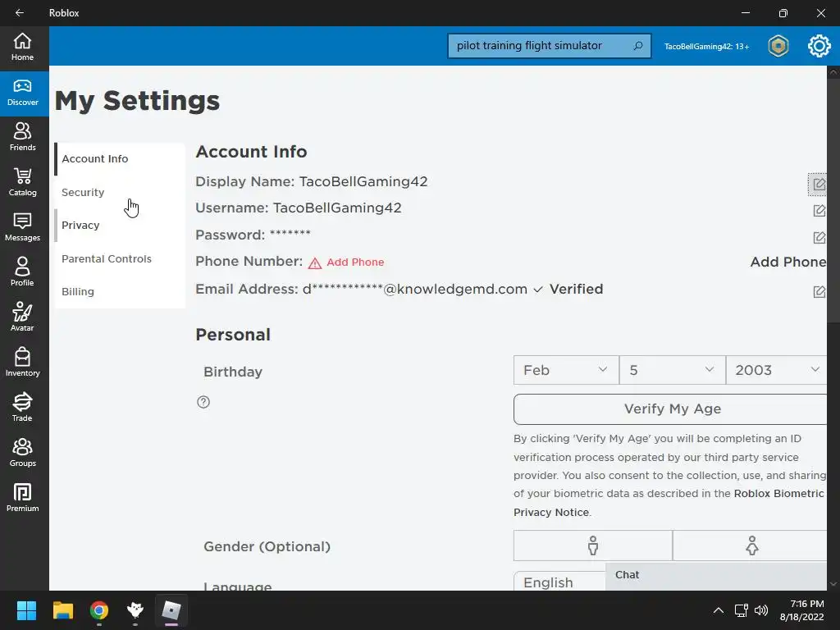This screenshot has width=840, height=630.
Task: Open the English language dropdown
Action: [559, 582]
